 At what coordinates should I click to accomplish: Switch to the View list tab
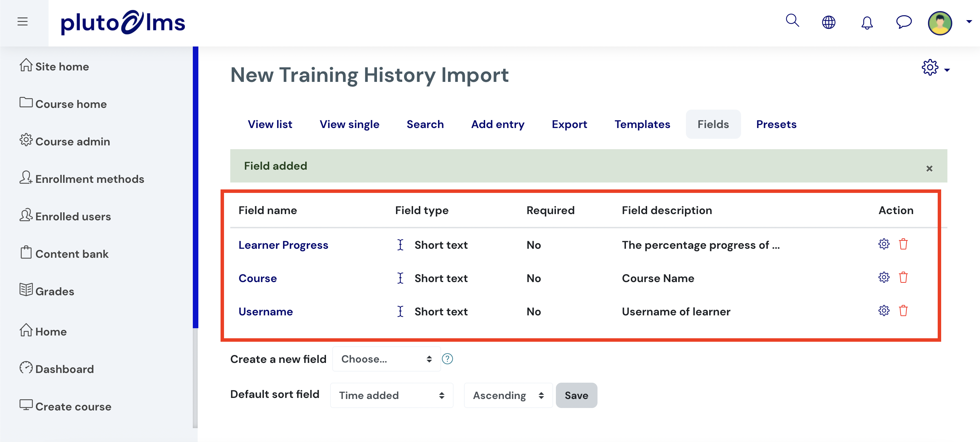coord(270,124)
